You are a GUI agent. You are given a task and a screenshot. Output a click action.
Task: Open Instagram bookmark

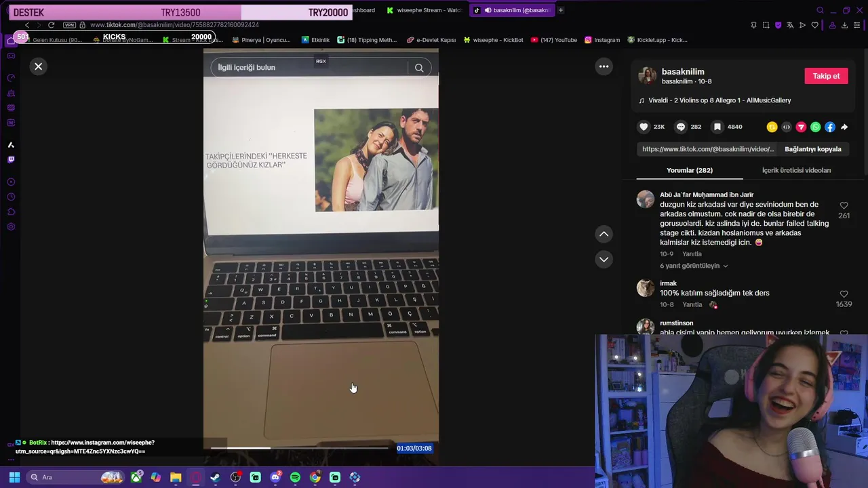[602, 40]
